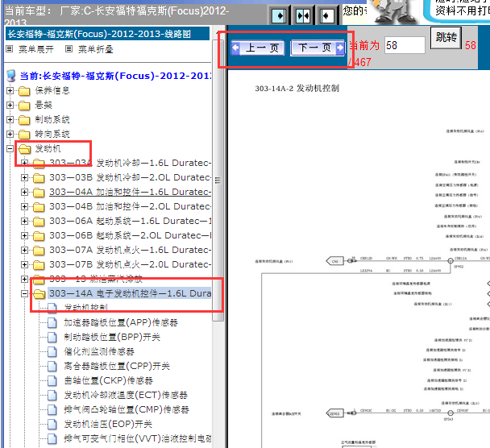Expand the 制动系统 folder
This screenshot has width=490, height=448.
[10, 119]
